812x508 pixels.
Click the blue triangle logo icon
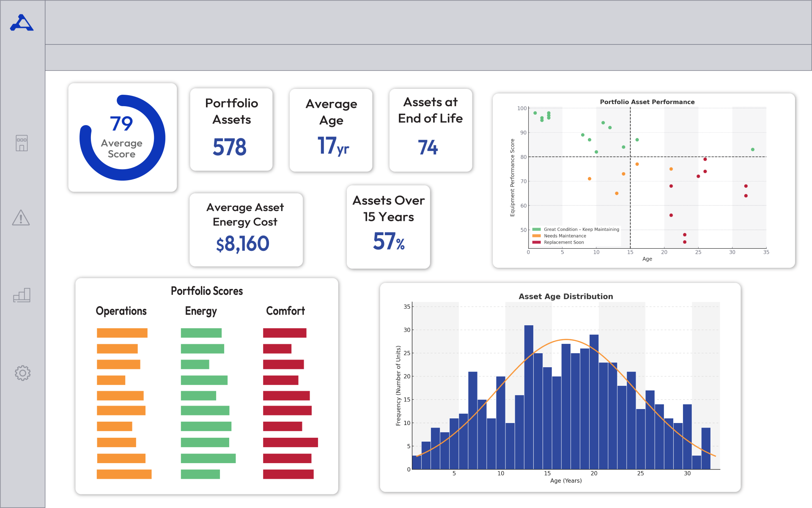22,23
